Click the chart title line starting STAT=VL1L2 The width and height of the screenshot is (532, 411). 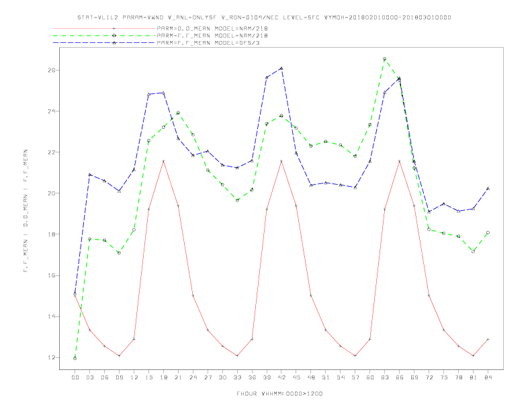tap(264, 17)
